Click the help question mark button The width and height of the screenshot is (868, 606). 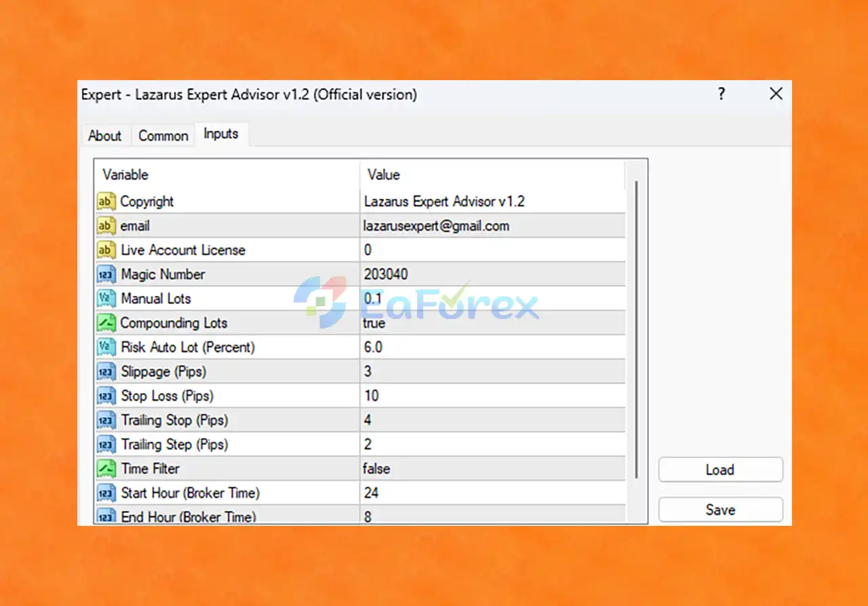(722, 94)
